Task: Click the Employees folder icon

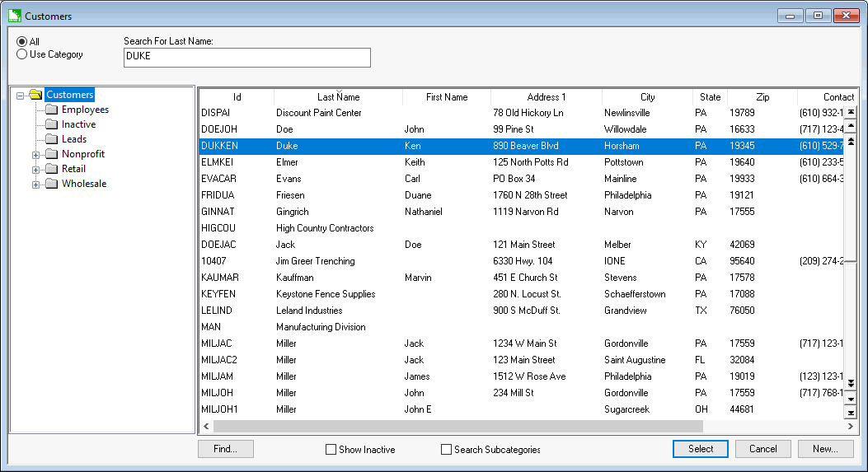Action: click(51, 110)
